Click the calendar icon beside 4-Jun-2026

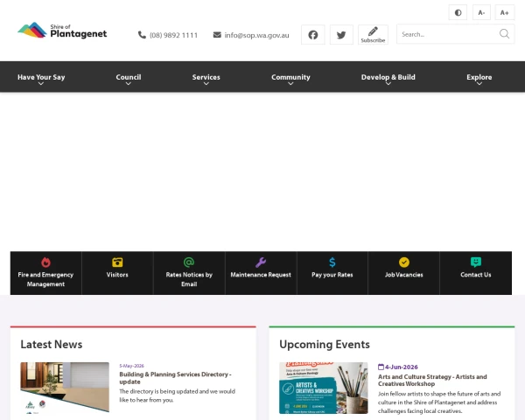tap(381, 367)
